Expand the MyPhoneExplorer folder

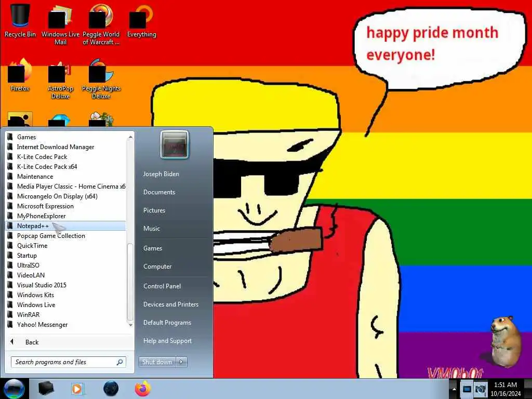click(65, 216)
